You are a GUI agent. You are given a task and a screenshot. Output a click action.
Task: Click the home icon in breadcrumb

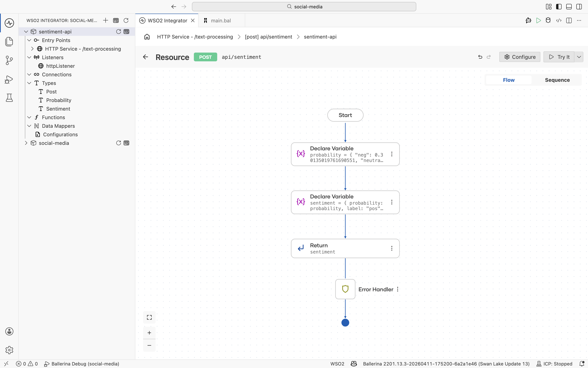pos(147,37)
